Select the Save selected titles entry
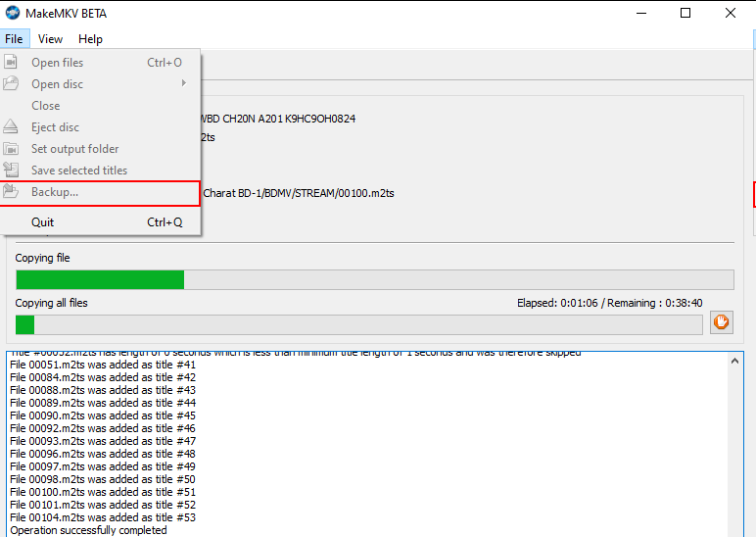The height and width of the screenshot is (537, 756). tap(100, 171)
